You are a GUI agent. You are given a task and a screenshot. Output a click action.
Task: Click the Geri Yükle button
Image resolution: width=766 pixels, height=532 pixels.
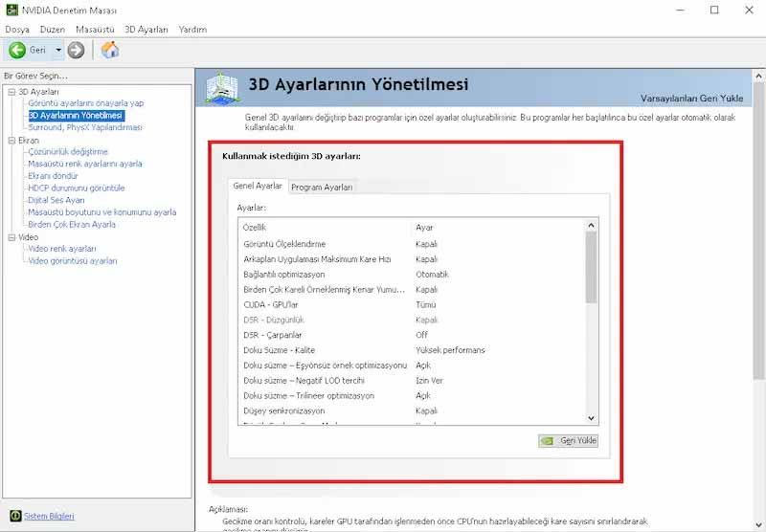pyautogui.click(x=568, y=441)
